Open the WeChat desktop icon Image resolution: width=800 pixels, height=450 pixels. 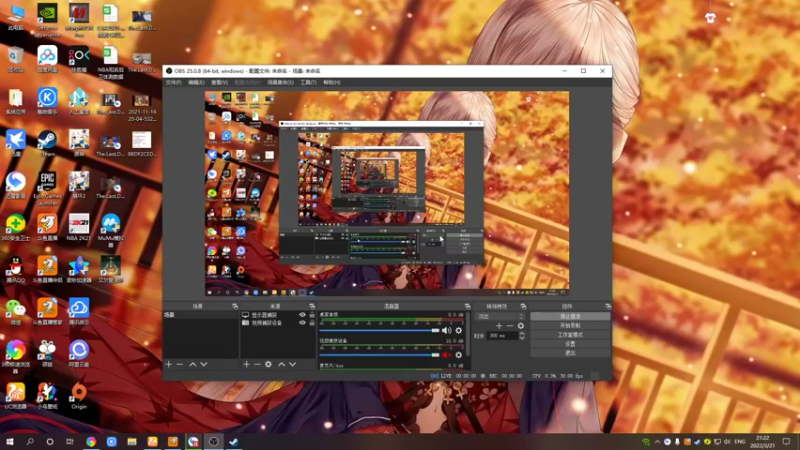[x=16, y=311]
